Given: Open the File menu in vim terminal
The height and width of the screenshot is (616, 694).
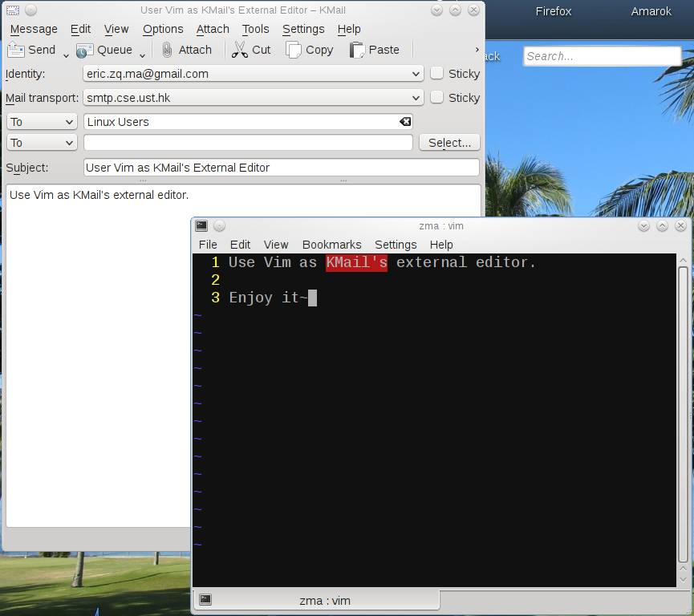Looking at the screenshot, I should tap(208, 245).
